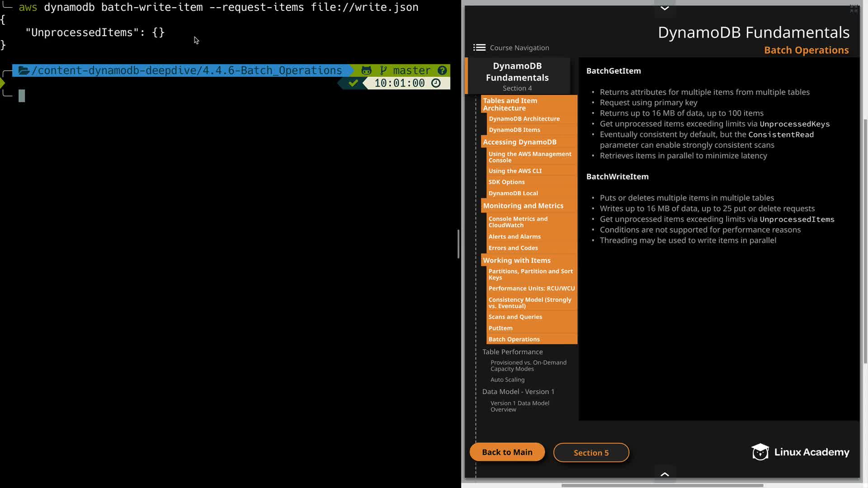The height and width of the screenshot is (488, 868).
Task: Open the Auto Scaling lesson link
Action: pos(507,380)
